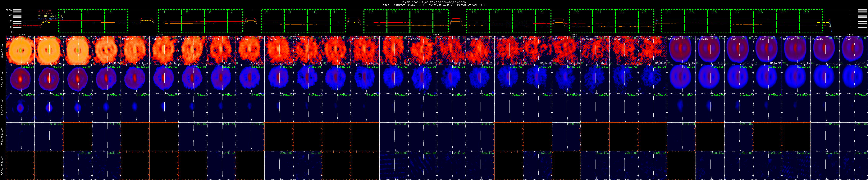This screenshot has height=180, width=868.
Task: Click the '25.0-50.0 keV' row label
Action: (x=3, y=136)
